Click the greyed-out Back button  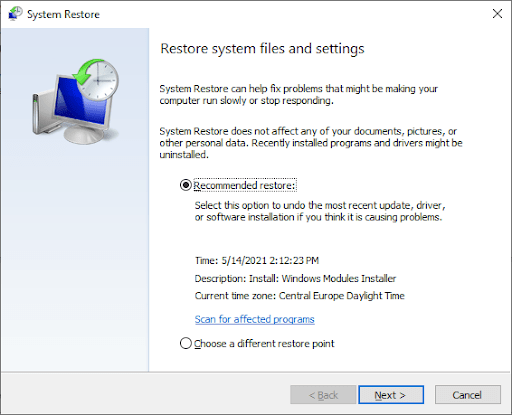tap(323, 395)
